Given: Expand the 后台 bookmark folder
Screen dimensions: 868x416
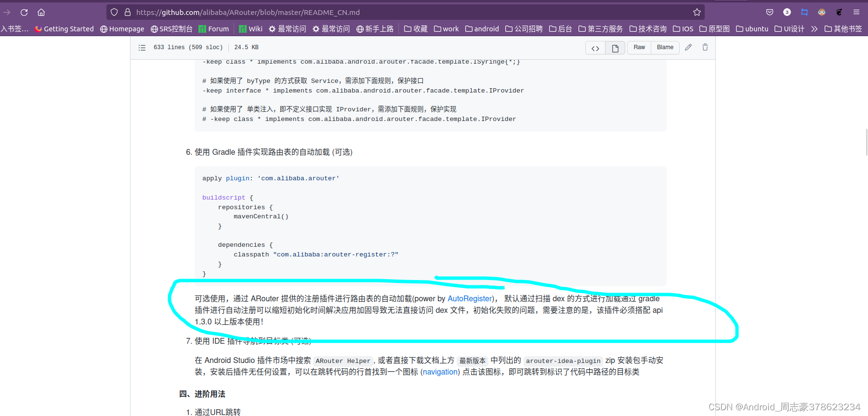Looking at the screenshot, I should [x=561, y=29].
